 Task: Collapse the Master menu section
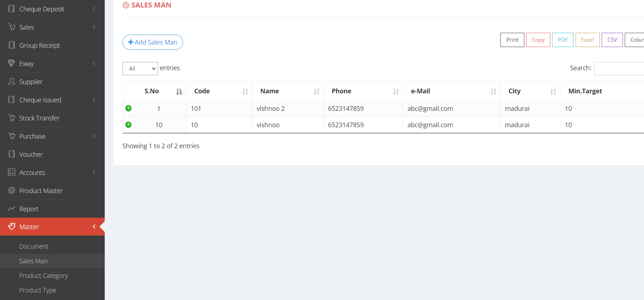[94, 227]
